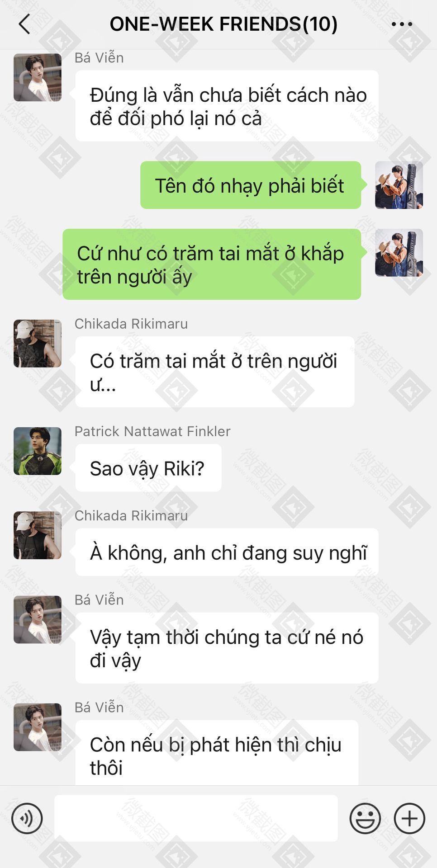
Task: Select the green 'Tên đó nhạy phải biết' message
Action: 251,185
